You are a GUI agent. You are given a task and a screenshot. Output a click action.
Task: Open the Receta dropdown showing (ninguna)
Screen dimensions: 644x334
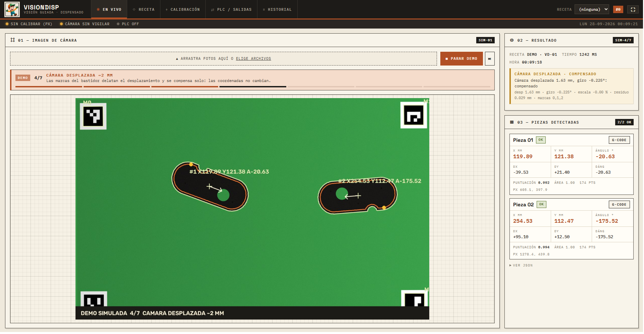[x=592, y=9]
